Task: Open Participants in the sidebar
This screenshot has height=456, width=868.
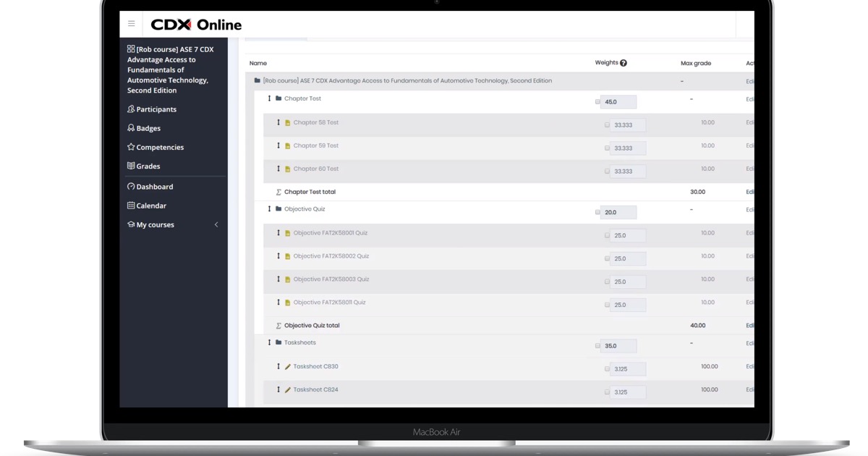Action: (x=156, y=109)
